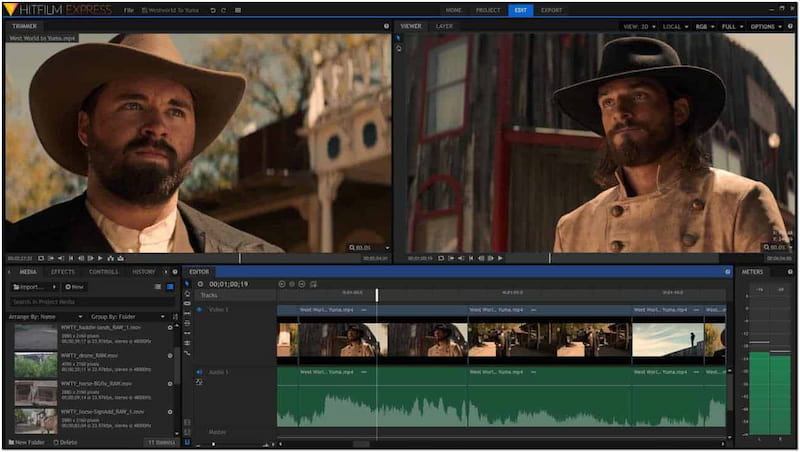
Task: Switch to the PROJECT screen tab
Action: click(488, 10)
